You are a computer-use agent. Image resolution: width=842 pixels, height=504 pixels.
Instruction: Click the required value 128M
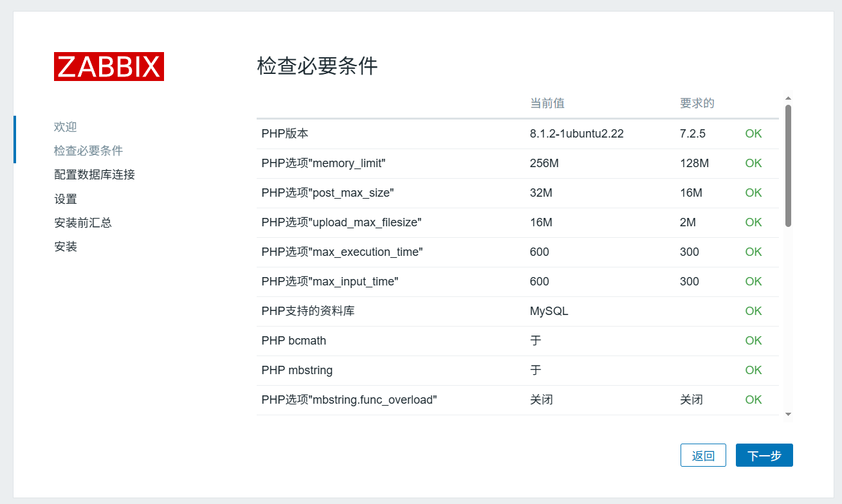(x=694, y=163)
